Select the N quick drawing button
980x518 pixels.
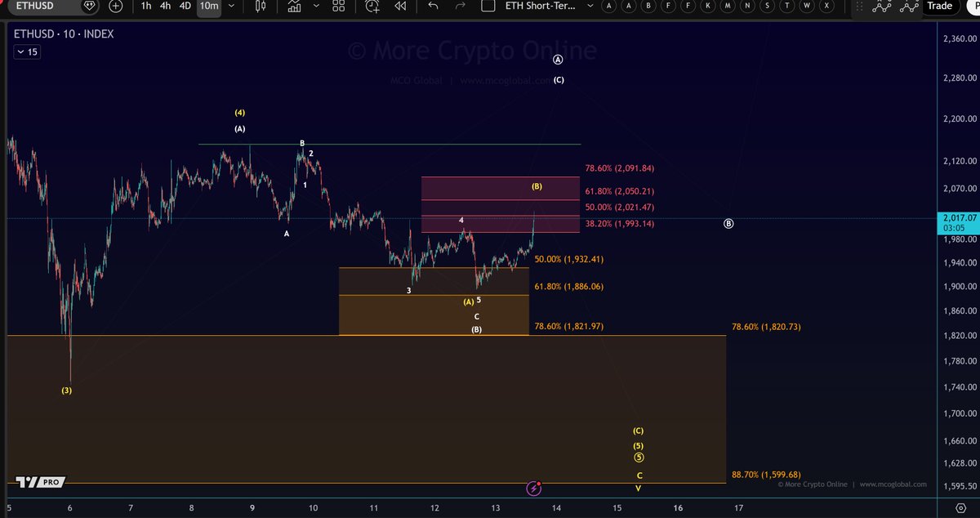pyautogui.click(x=748, y=6)
